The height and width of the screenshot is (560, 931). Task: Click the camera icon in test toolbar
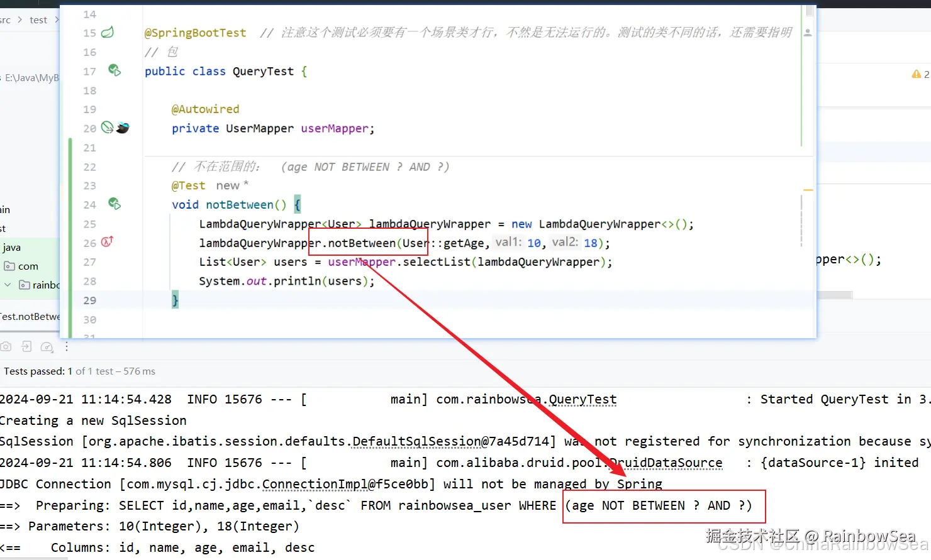click(6, 346)
